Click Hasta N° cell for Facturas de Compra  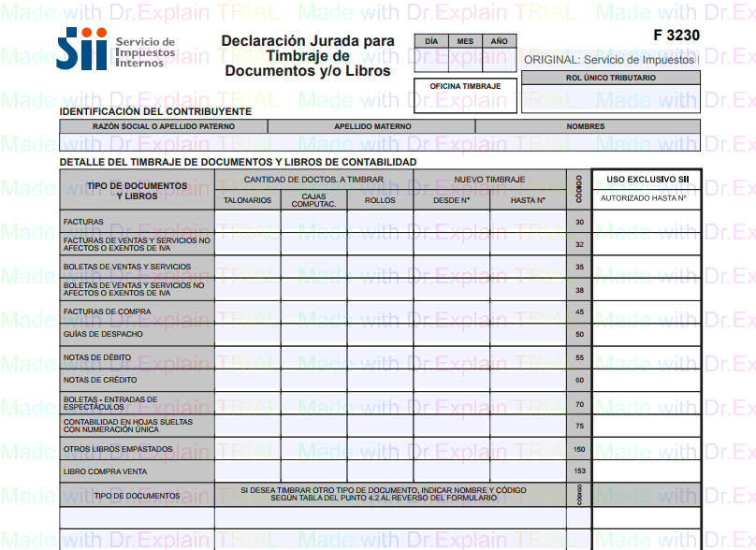click(x=528, y=311)
